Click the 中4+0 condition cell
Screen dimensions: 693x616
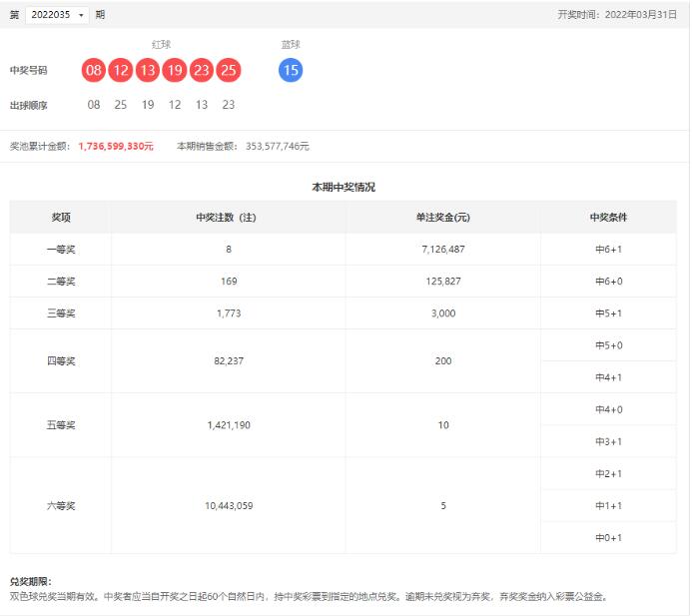608,410
